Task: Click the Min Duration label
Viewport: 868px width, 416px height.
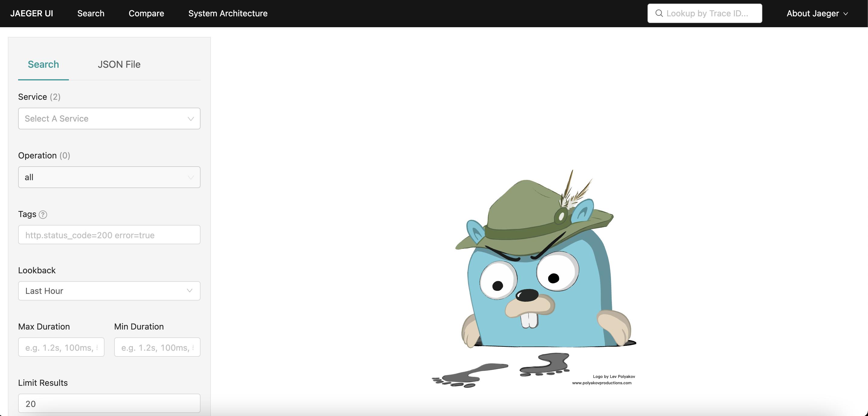Action: click(x=139, y=327)
